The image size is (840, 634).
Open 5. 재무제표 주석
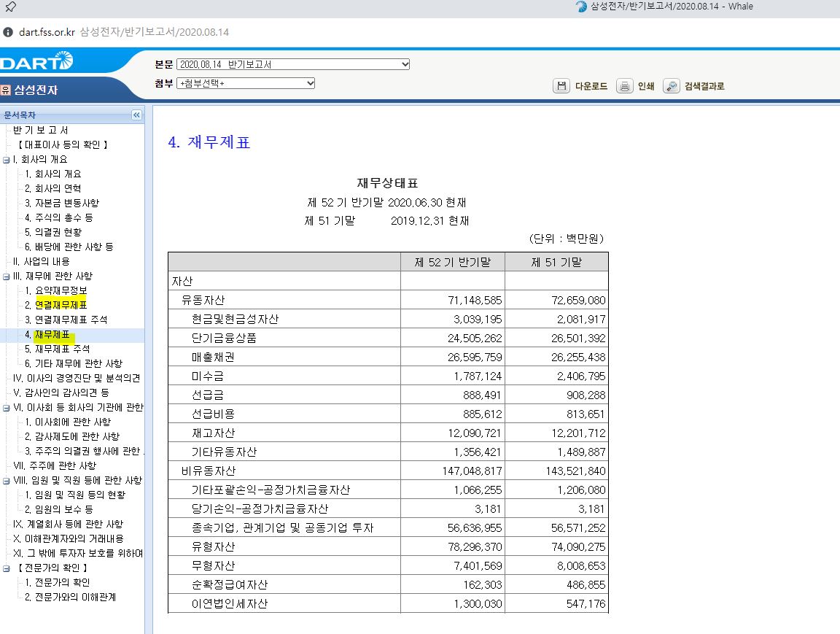[58, 349]
